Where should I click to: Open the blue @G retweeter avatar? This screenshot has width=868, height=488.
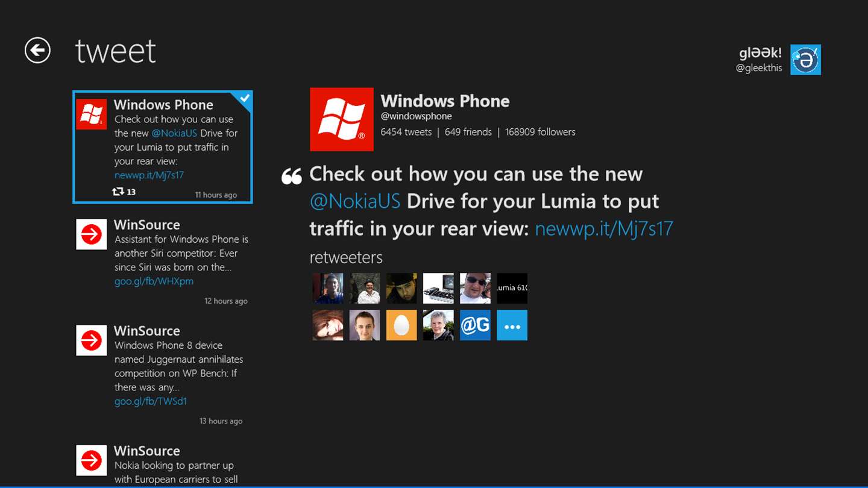pos(475,325)
